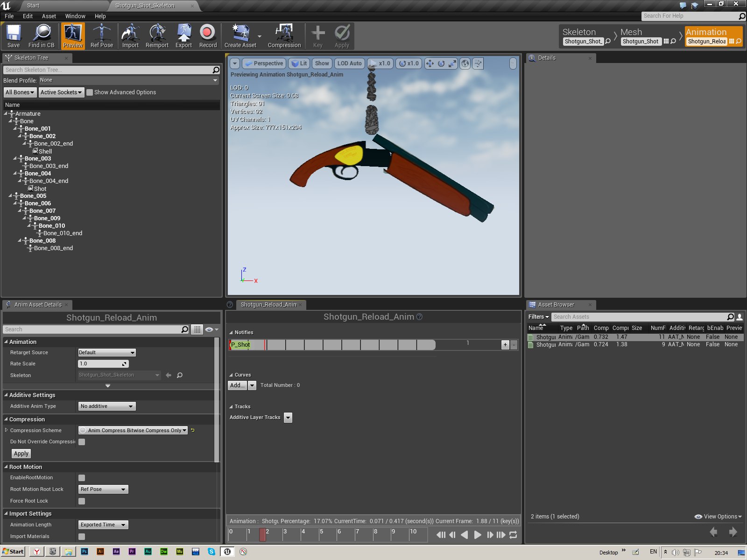Screen dimensions: 747x560
Task: Start Record animation
Action: [208, 36]
